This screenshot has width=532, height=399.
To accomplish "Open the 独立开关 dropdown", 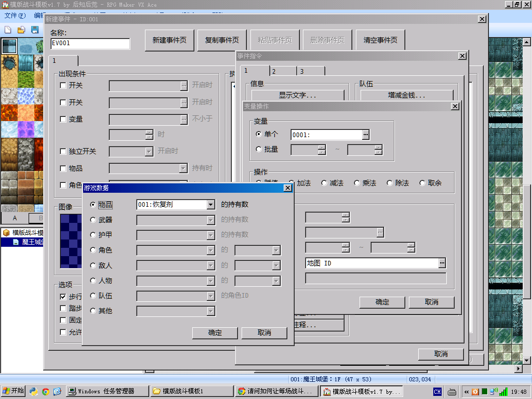I will 149,151.
